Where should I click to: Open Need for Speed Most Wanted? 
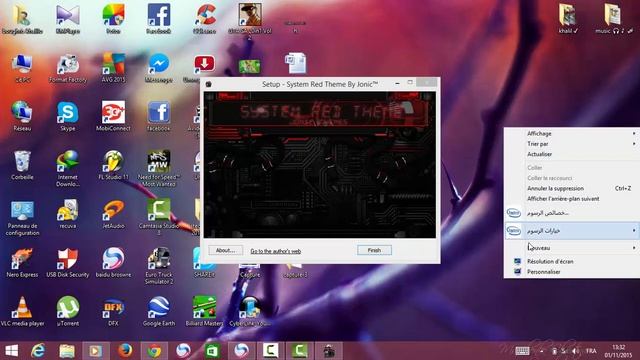click(159, 168)
